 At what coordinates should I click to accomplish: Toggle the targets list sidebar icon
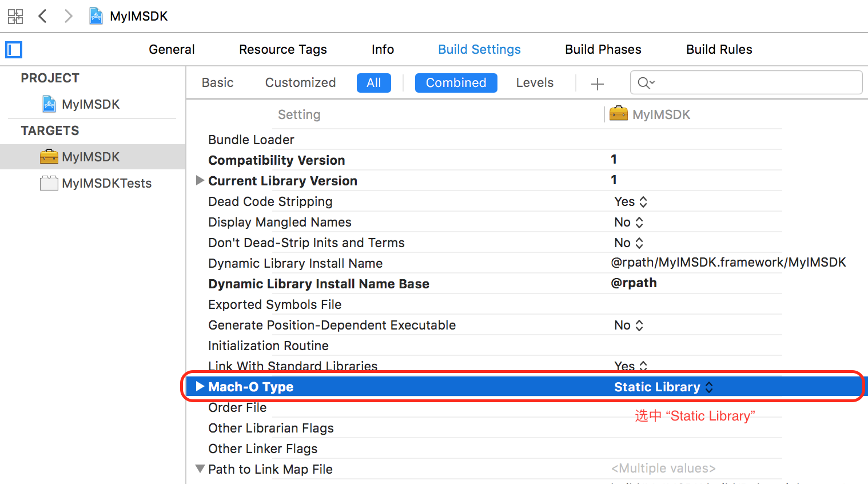[14, 50]
